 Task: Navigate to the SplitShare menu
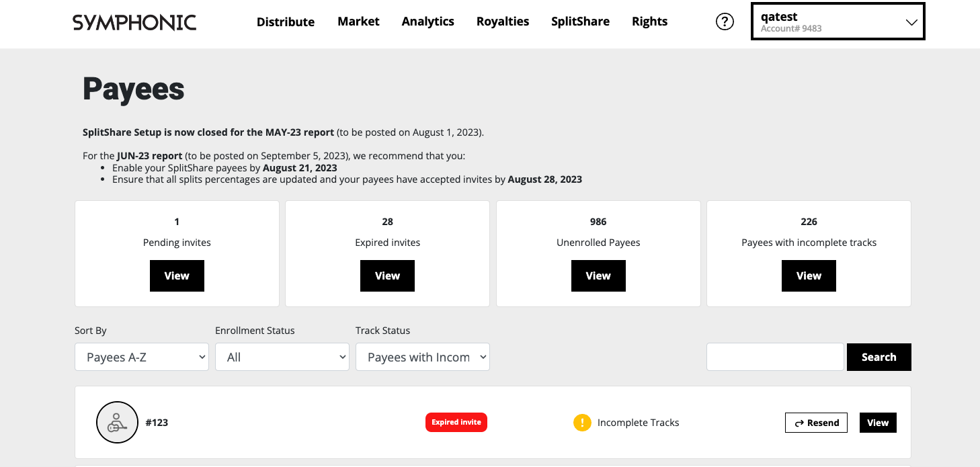click(580, 22)
